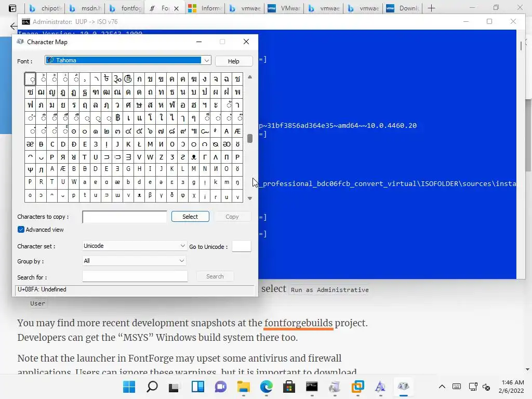Click muted volume tray icon
Image resolution: width=532 pixels, height=399 pixels.
(x=486, y=387)
